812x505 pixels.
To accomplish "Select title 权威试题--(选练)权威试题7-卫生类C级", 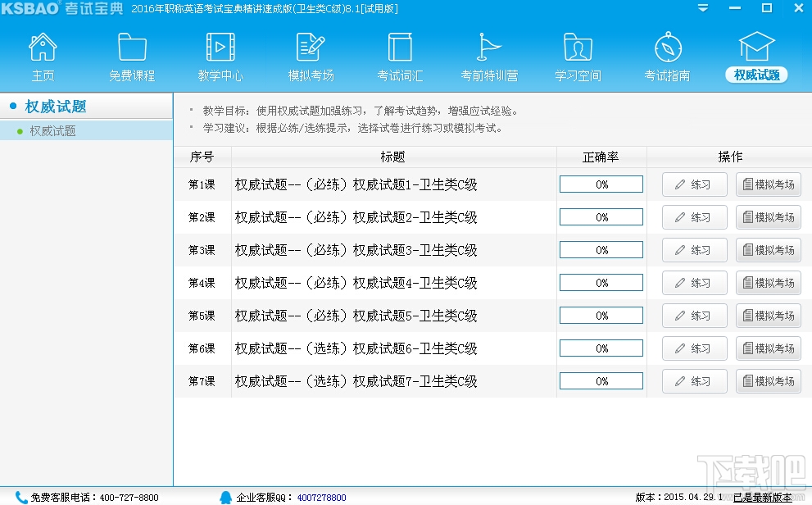I will pos(356,381).
